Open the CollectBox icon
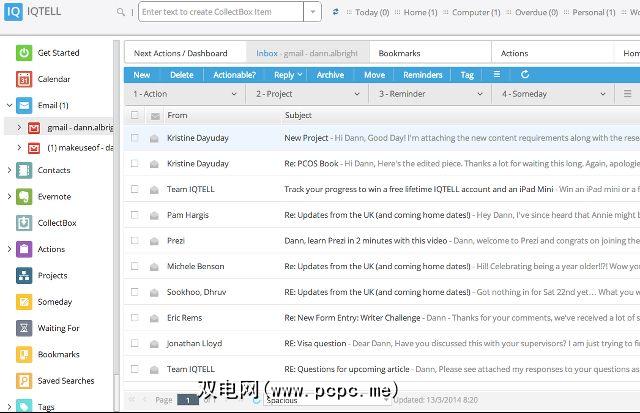The height and width of the screenshot is (413, 640). click(x=24, y=223)
